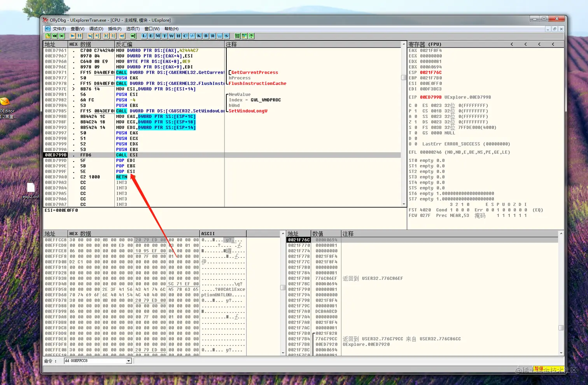Open Source window with S button

(226, 36)
